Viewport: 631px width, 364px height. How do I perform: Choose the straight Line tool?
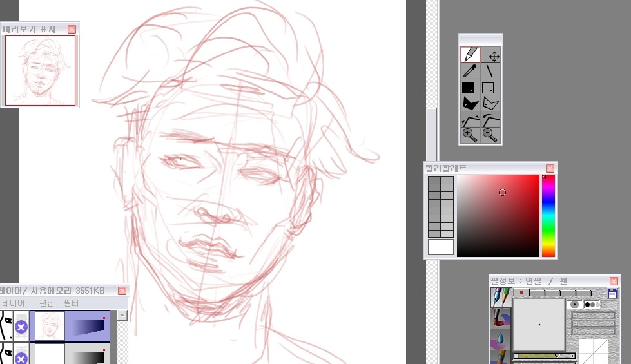(491, 71)
